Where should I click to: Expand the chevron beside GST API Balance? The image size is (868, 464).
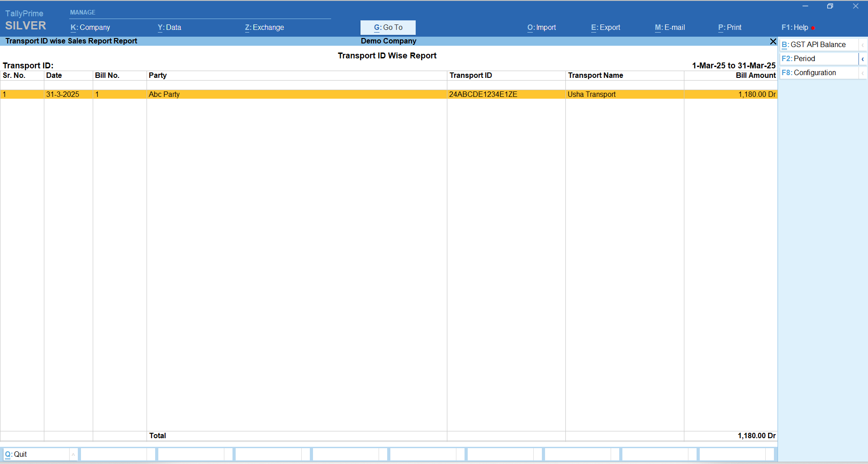click(x=863, y=45)
